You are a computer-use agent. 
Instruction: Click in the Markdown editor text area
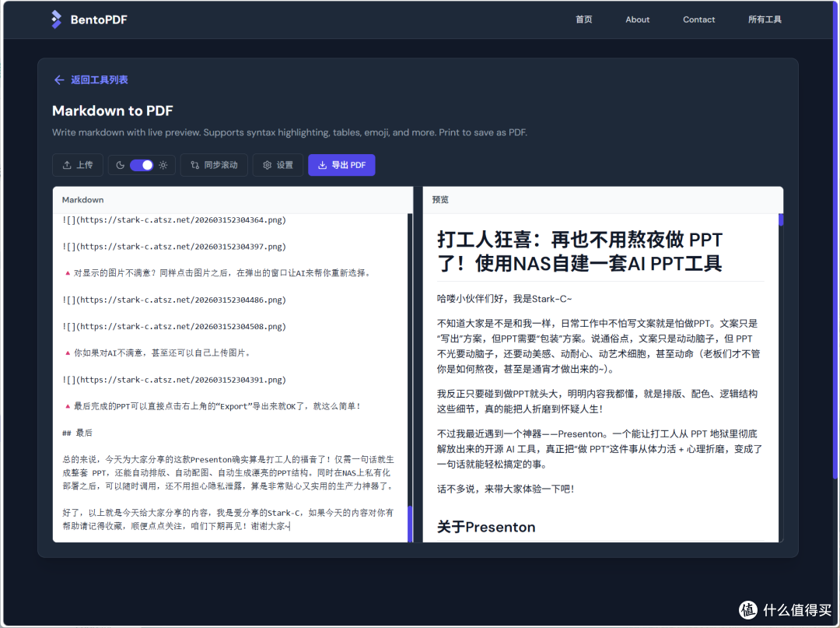tap(230, 377)
